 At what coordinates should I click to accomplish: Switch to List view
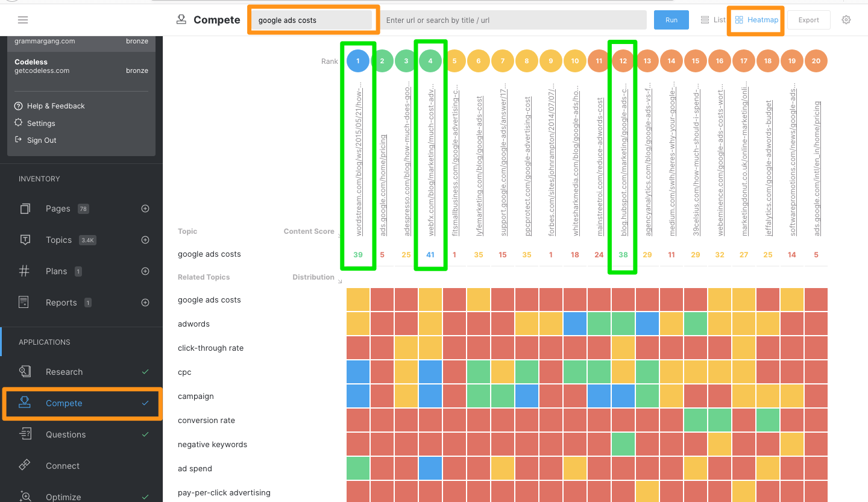[713, 20]
